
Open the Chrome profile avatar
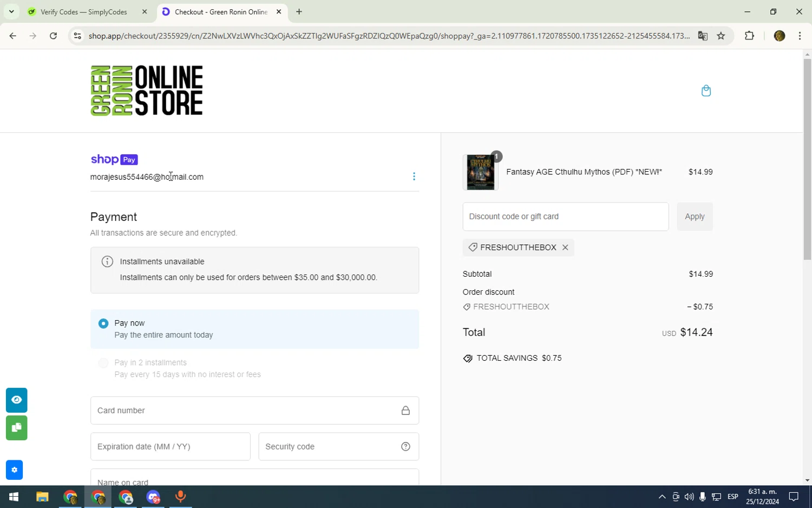coord(780,36)
